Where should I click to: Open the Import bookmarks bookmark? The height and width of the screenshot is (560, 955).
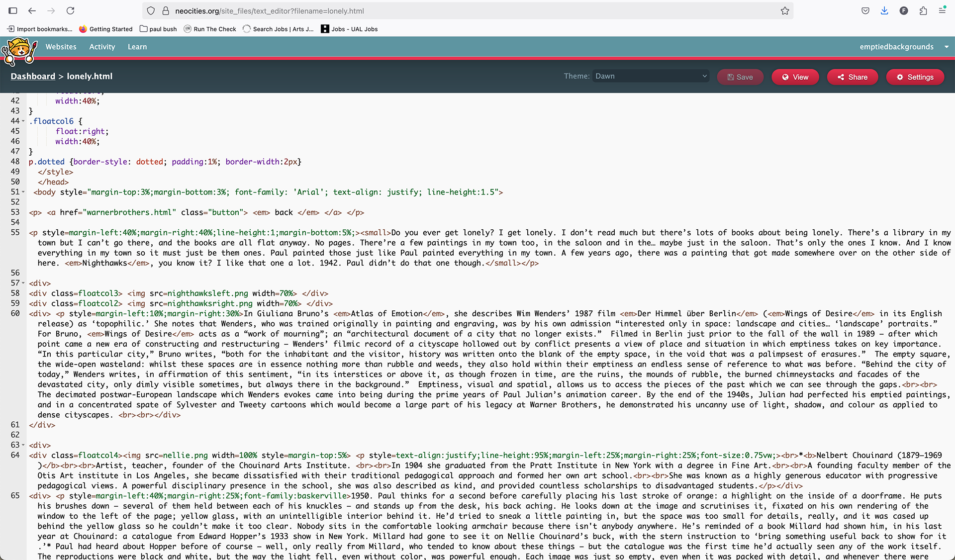click(x=39, y=29)
